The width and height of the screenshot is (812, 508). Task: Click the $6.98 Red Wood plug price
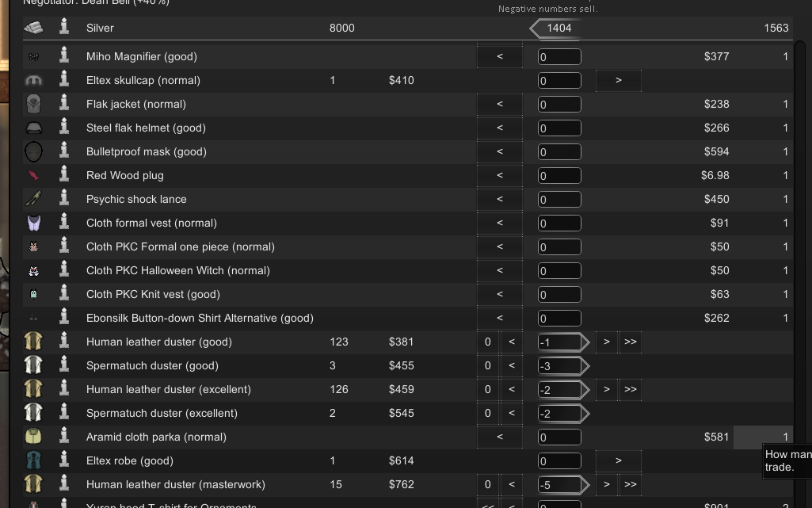click(715, 176)
